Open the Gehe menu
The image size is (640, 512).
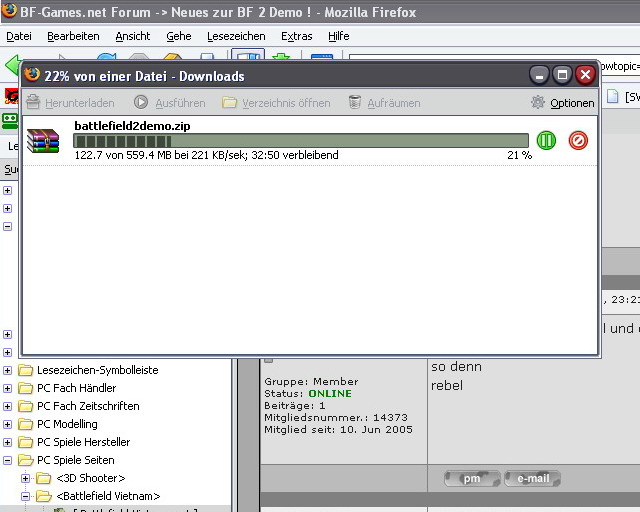pos(179,36)
